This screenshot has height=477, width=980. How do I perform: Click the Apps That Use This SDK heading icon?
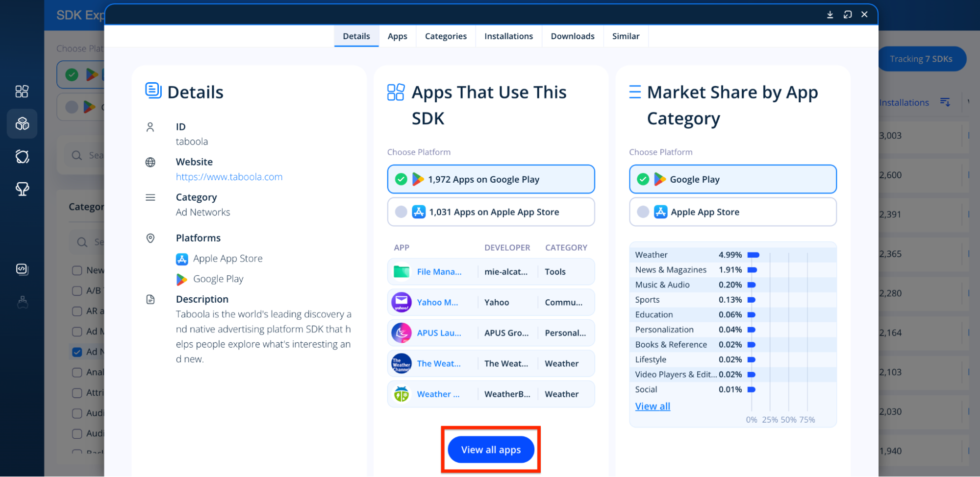[396, 92]
